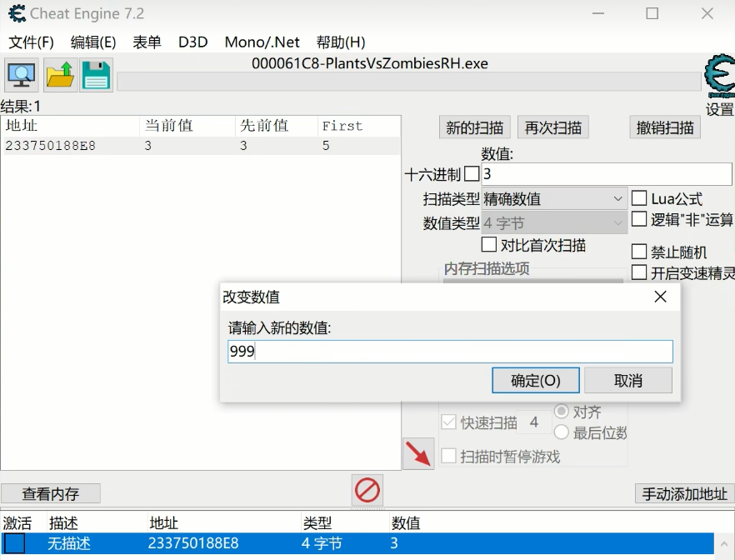Click the process progress bar
The height and width of the screenshot is (560, 735).
pyautogui.click(x=408, y=81)
